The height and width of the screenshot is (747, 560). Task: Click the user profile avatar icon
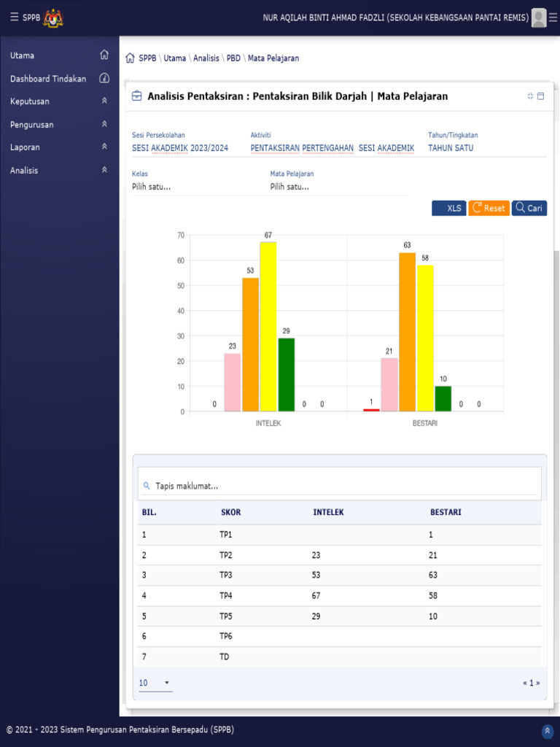pyautogui.click(x=539, y=18)
